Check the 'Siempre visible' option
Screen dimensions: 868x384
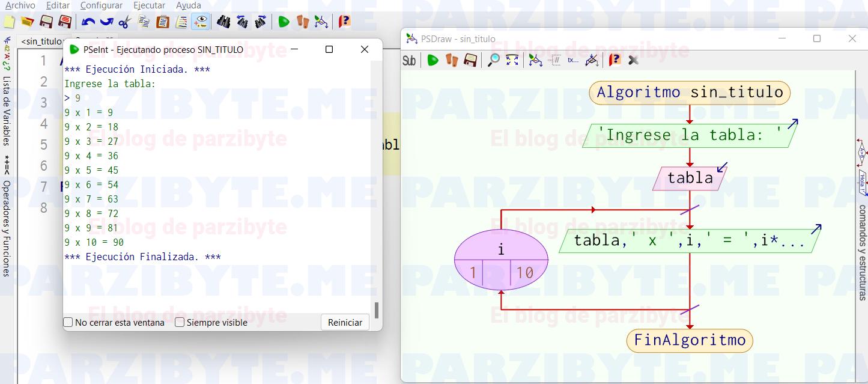[x=180, y=323]
